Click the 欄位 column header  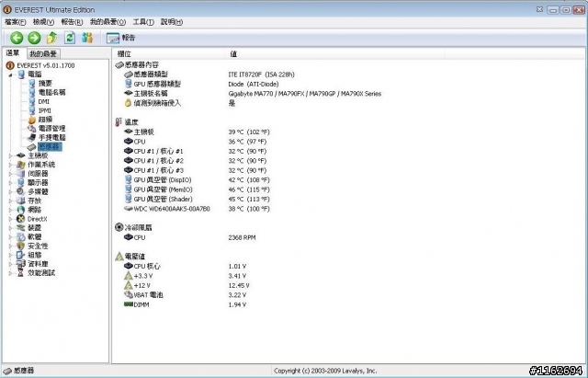pyautogui.click(x=169, y=53)
